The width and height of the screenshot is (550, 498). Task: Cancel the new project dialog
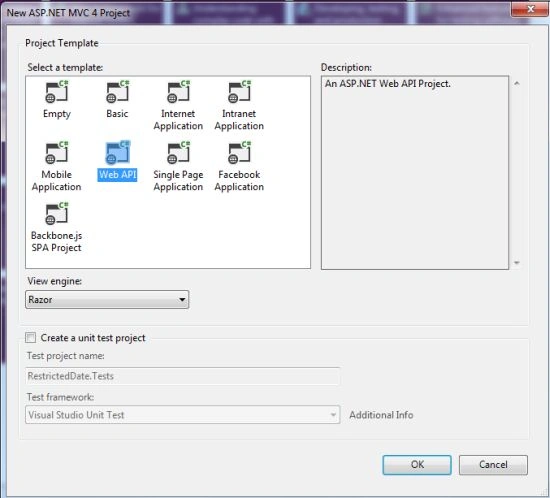(x=493, y=465)
